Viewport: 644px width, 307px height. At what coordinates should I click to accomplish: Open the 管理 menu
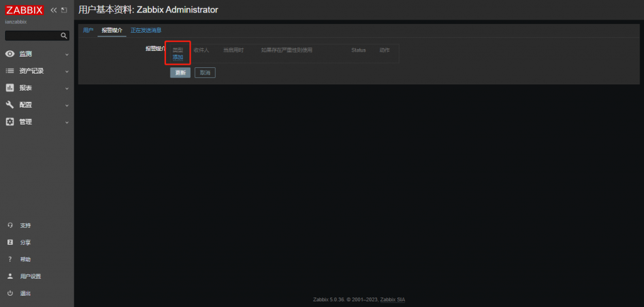pos(25,121)
